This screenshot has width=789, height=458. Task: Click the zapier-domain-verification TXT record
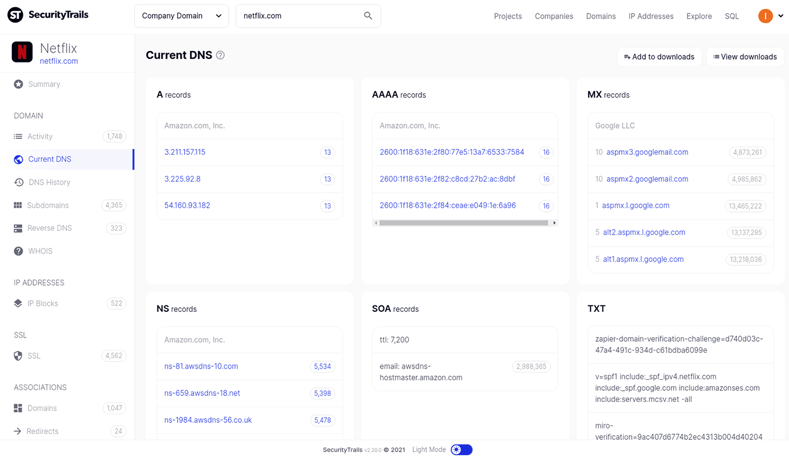679,344
